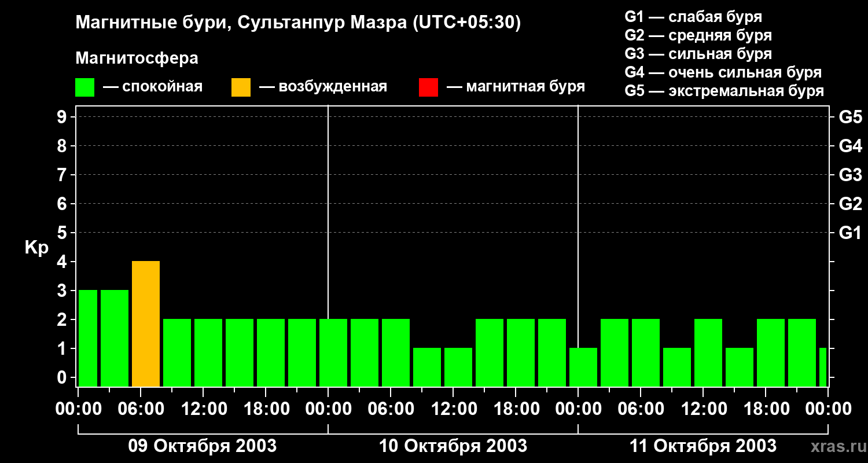The height and width of the screenshot is (463, 868).
Task: Click the first green bar on 09 October
Action: 88,338
